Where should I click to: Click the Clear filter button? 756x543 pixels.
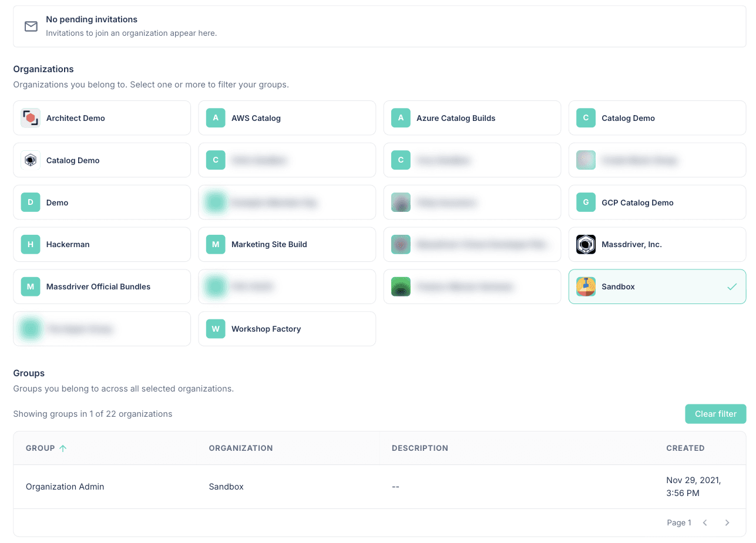pos(715,414)
